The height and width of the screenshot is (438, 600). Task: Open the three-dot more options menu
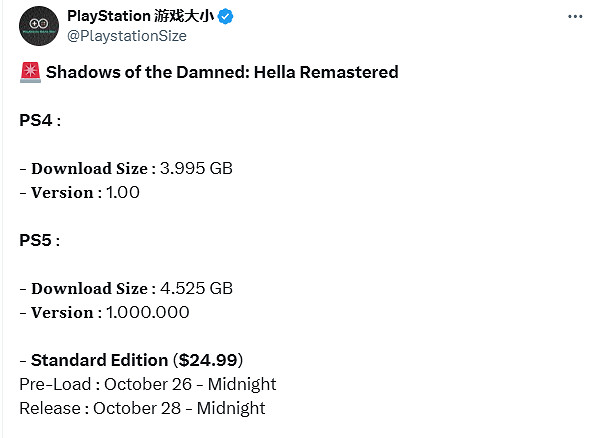[x=574, y=18]
